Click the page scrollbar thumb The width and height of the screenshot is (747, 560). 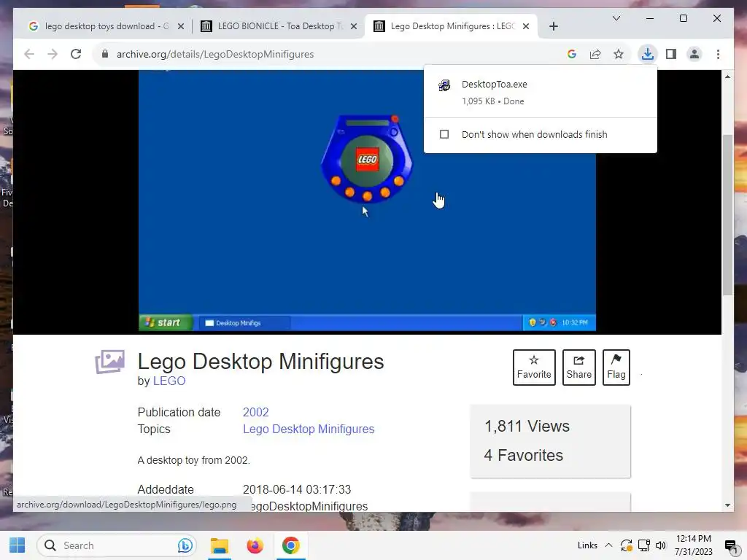[x=727, y=215]
